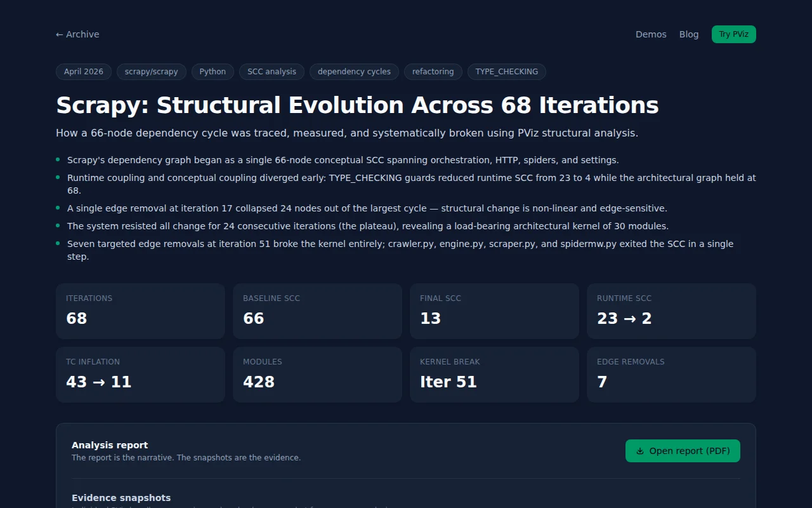Click download icon on Open report button
The width and height of the screenshot is (812, 508).
click(x=640, y=451)
